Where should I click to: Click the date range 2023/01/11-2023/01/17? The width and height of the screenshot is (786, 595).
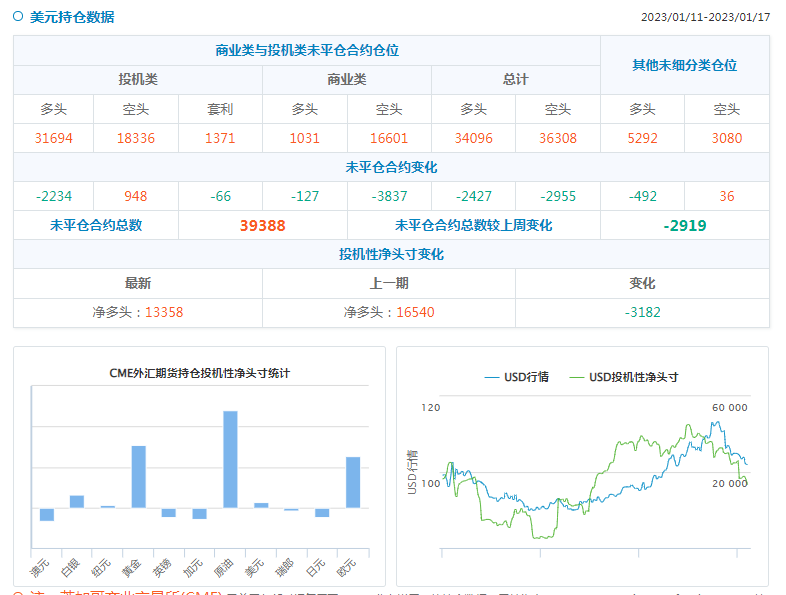[x=705, y=17]
